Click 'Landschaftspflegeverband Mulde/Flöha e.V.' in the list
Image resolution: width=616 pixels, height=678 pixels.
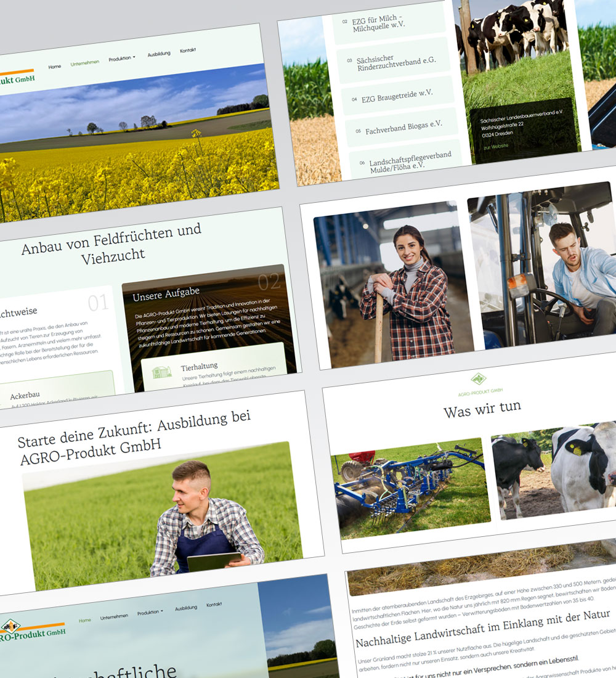408,163
